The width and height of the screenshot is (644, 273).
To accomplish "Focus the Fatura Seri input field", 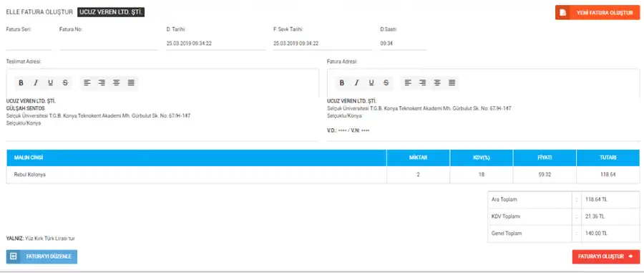I will tap(29, 43).
